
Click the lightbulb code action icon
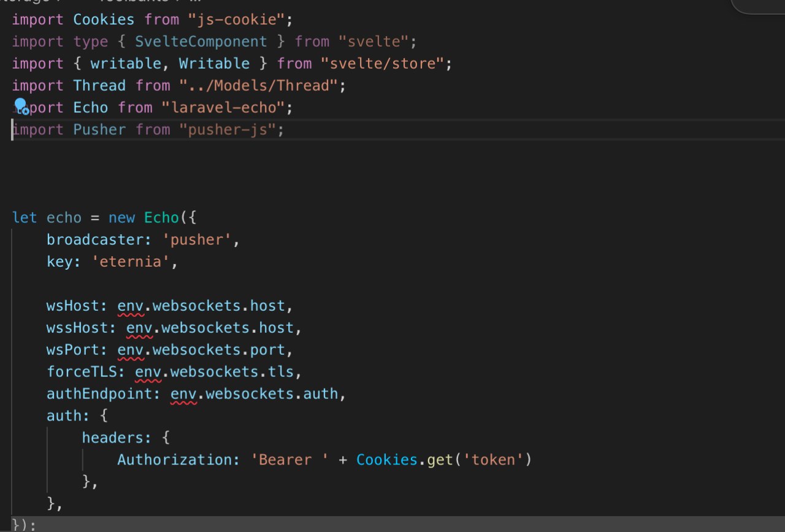point(21,106)
